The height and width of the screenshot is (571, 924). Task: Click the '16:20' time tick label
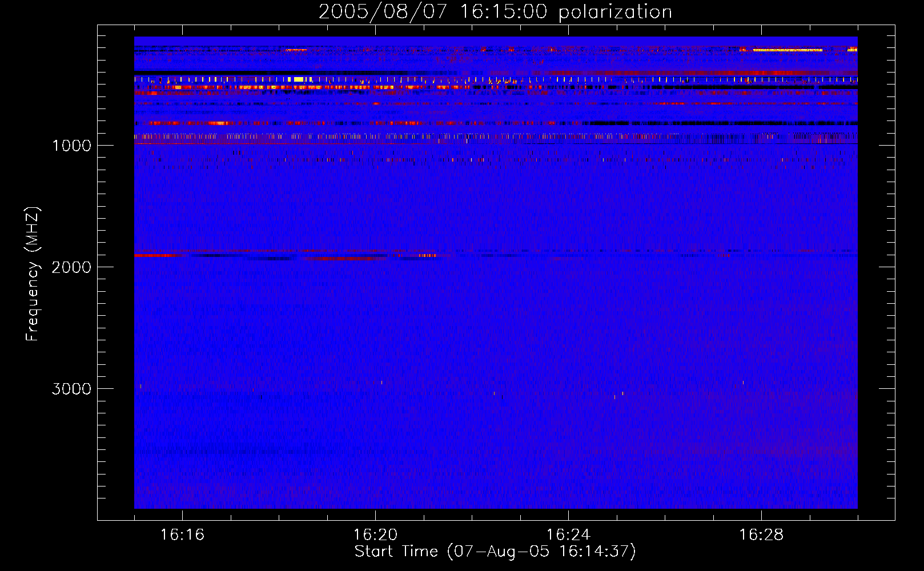(375, 535)
